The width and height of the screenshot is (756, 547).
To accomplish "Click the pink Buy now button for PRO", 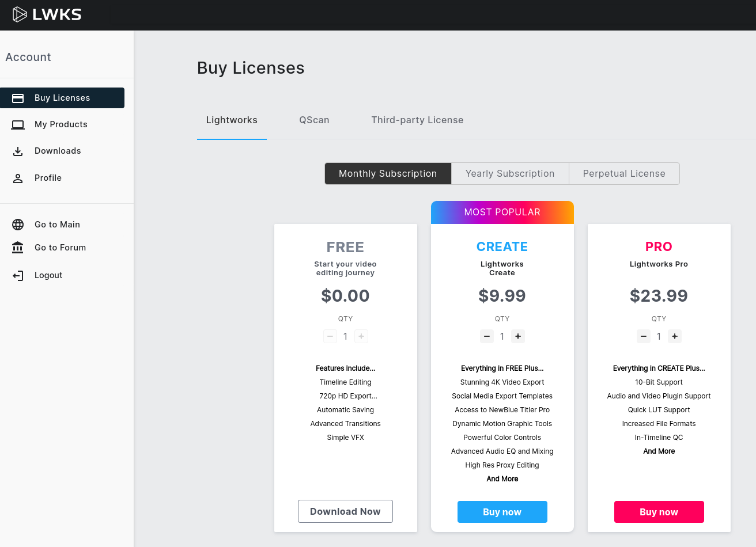I will click(659, 512).
